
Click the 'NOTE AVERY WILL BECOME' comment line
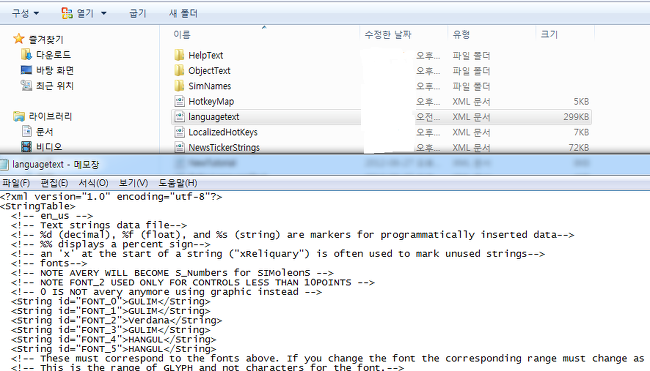(172, 273)
